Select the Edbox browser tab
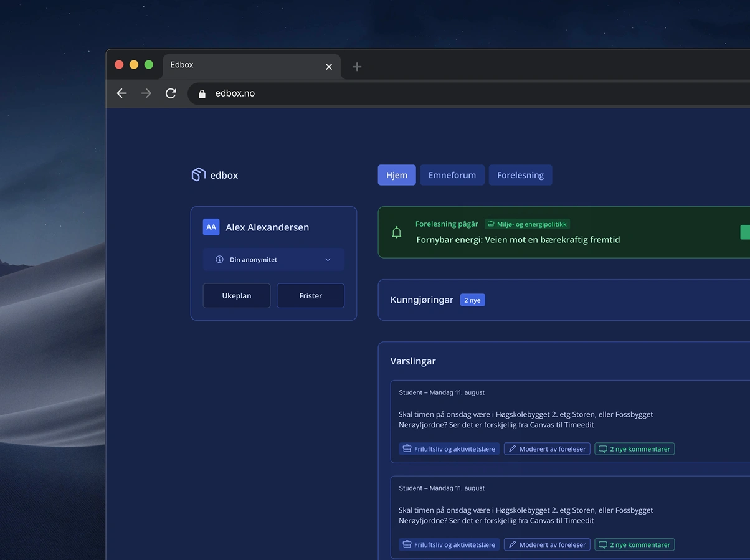 [252, 66]
